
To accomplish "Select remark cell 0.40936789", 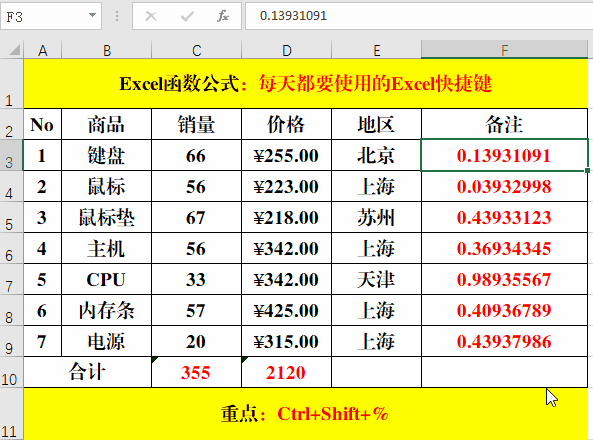I will point(505,310).
